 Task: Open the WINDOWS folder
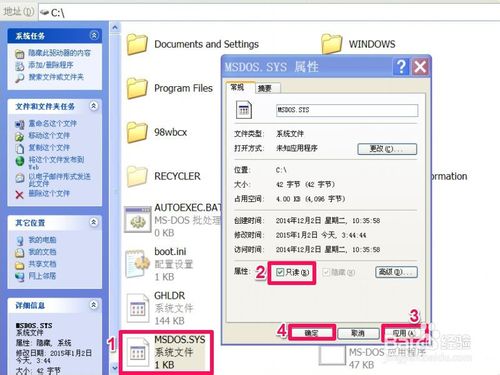(358, 44)
